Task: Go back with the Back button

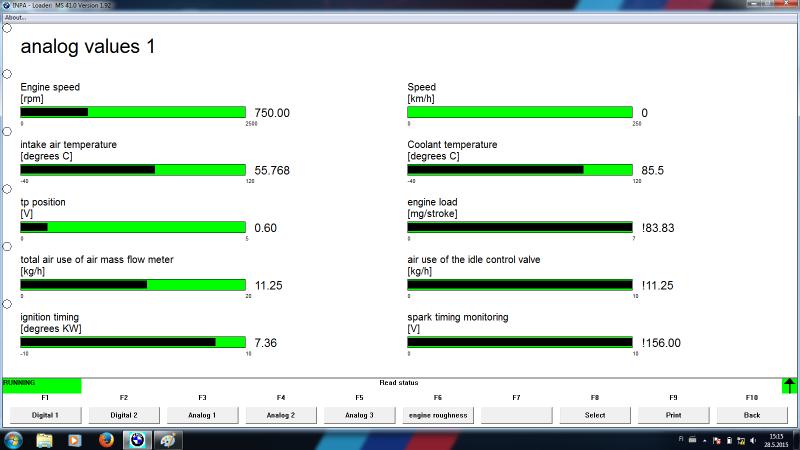Action: click(752, 414)
